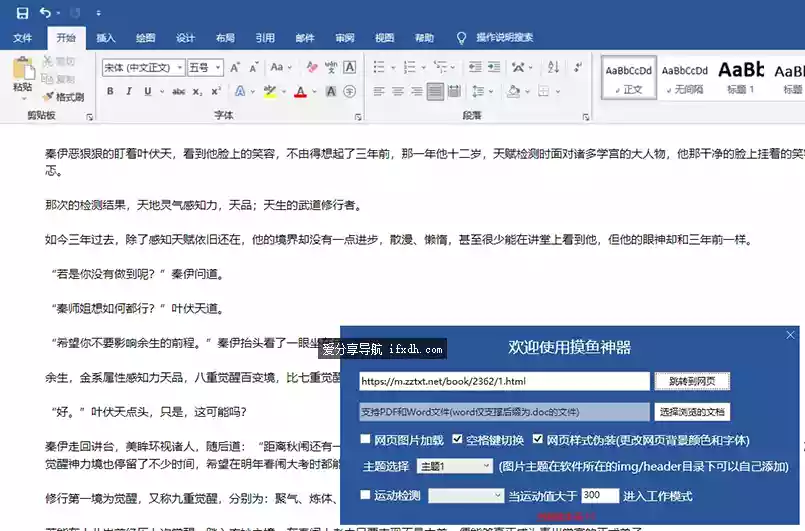Click text highlight color button
This screenshot has height=531, width=805.
270,91
